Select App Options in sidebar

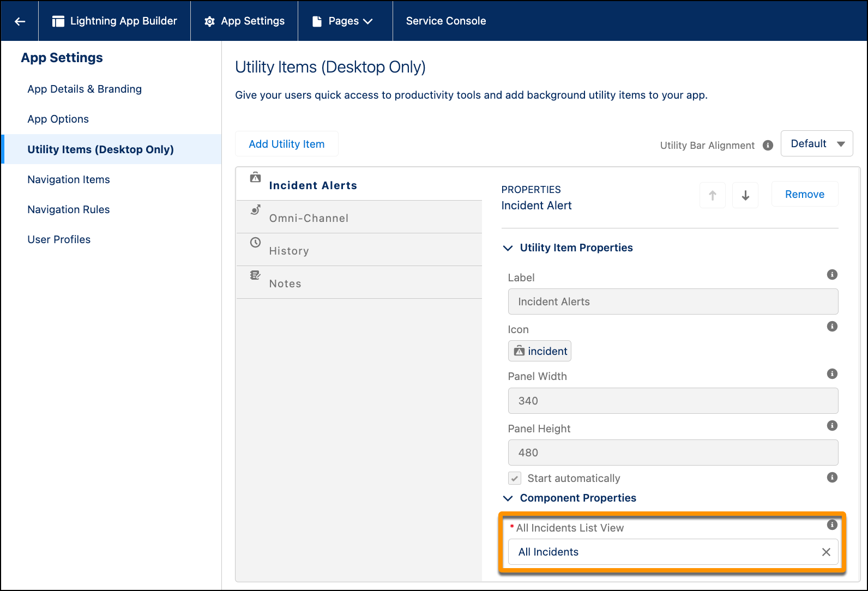58,119
